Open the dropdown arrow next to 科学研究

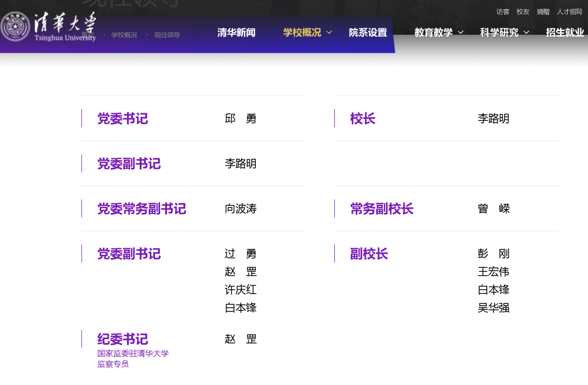pyautogui.click(x=526, y=33)
